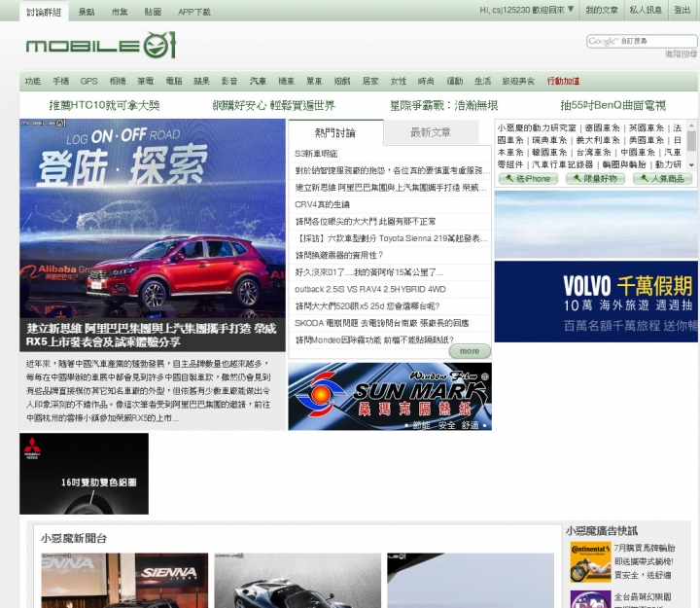Open 汽車行車記錄器 forum link
Screen dimensions: 700x608
pyautogui.click(x=563, y=164)
